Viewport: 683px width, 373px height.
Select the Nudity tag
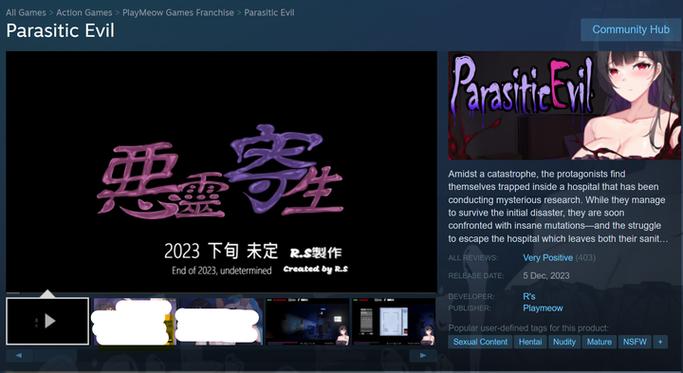564,342
